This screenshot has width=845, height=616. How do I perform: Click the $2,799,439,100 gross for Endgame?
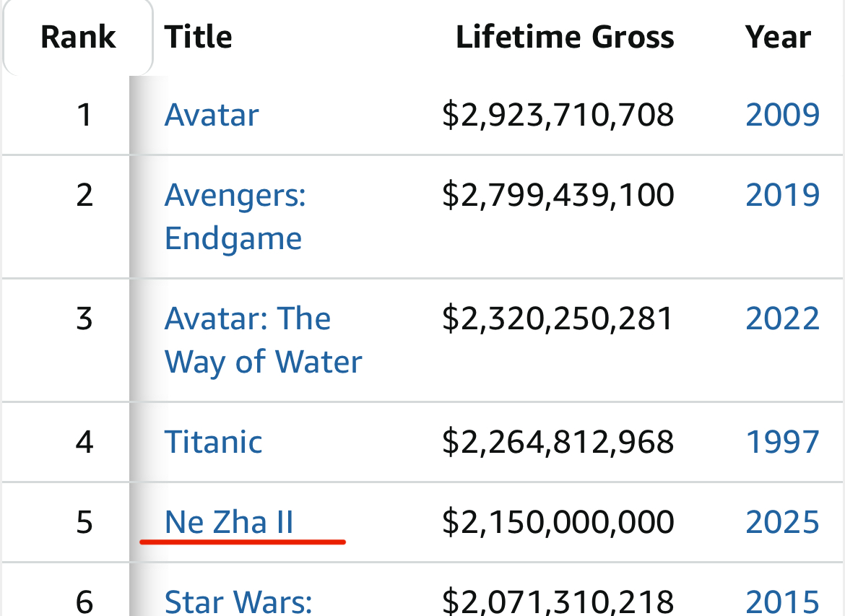tap(558, 195)
